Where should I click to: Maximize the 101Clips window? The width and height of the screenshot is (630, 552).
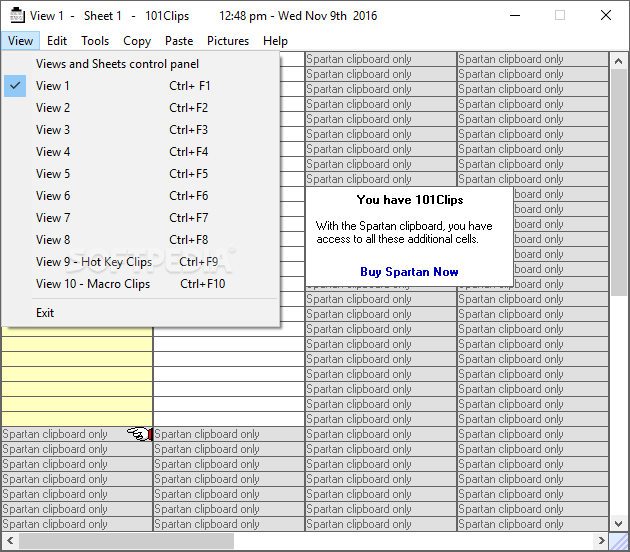(x=560, y=15)
